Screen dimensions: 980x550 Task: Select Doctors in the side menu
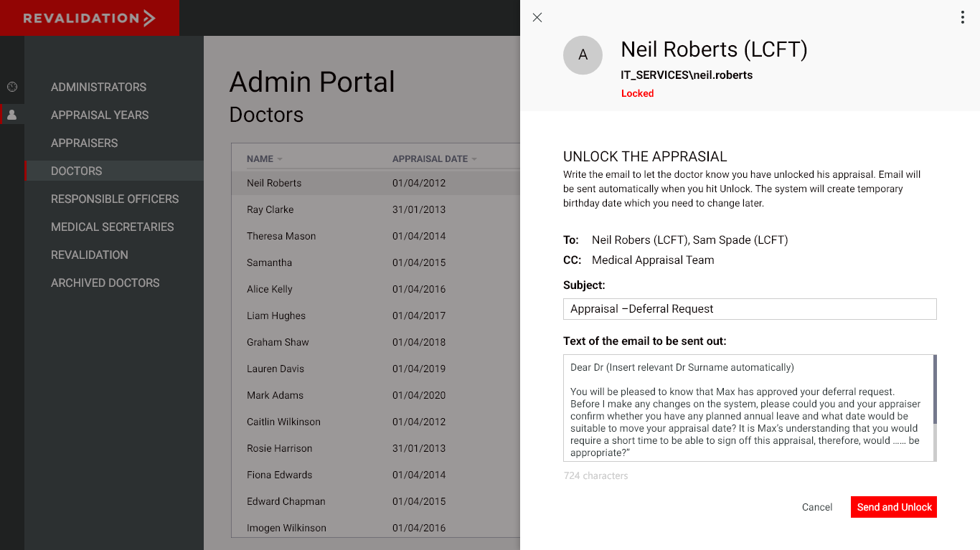tap(114, 171)
